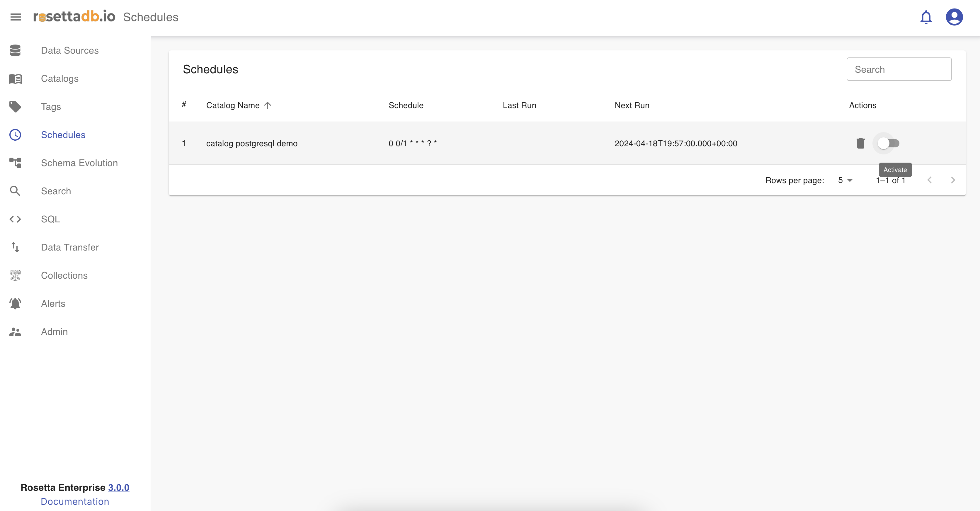Image resolution: width=980 pixels, height=511 pixels.
Task: Click the Data Transfer arrows icon
Action: (15, 247)
